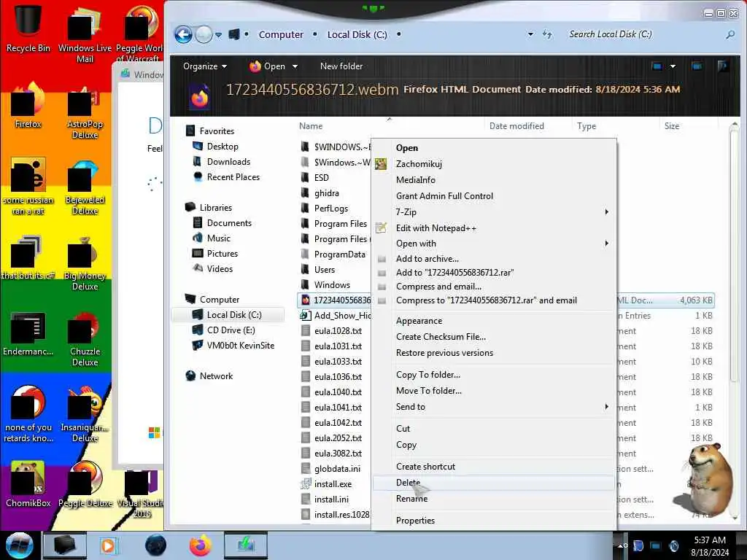Choose Properties in context menu
This screenshot has height=560, width=747.
pyautogui.click(x=494, y=521)
